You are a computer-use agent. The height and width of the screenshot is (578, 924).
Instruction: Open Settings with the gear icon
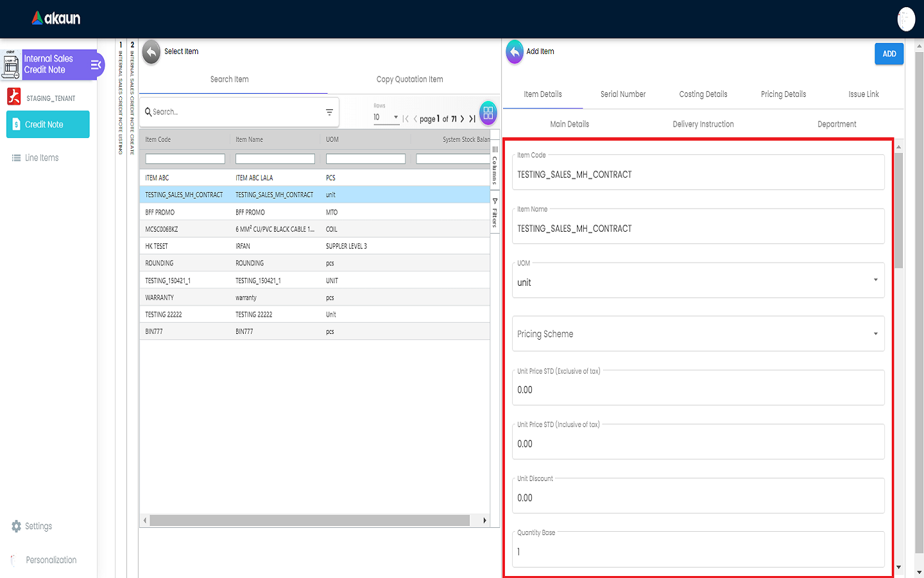[x=17, y=527]
